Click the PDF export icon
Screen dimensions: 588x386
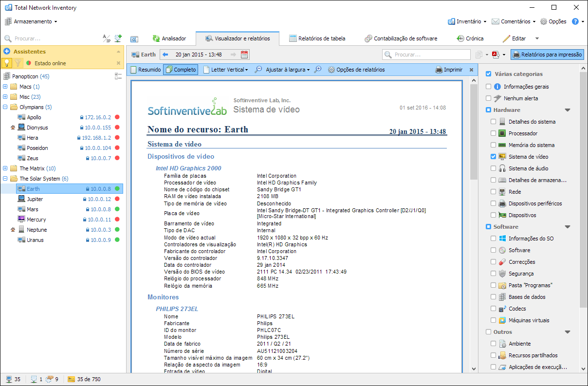(x=496, y=55)
